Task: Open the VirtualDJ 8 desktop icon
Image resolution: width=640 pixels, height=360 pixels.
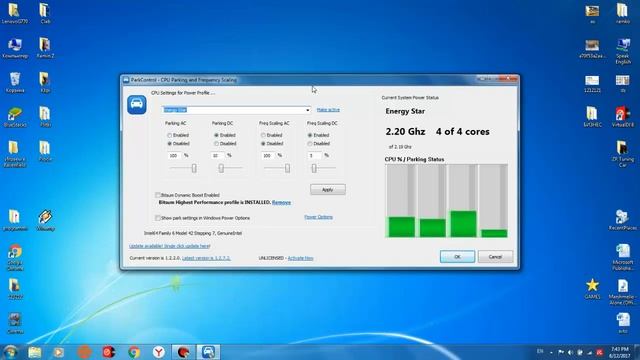Action: click(623, 117)
